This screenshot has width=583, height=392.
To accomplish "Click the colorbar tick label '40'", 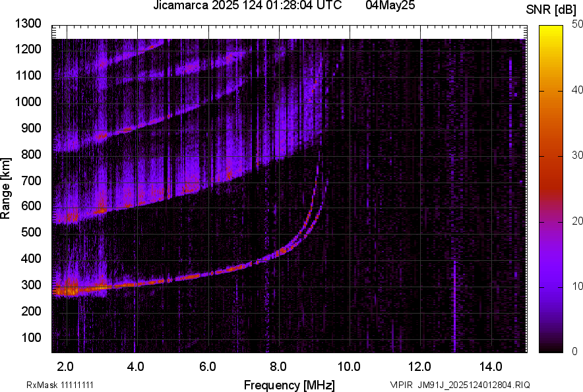I will [578, 90].
